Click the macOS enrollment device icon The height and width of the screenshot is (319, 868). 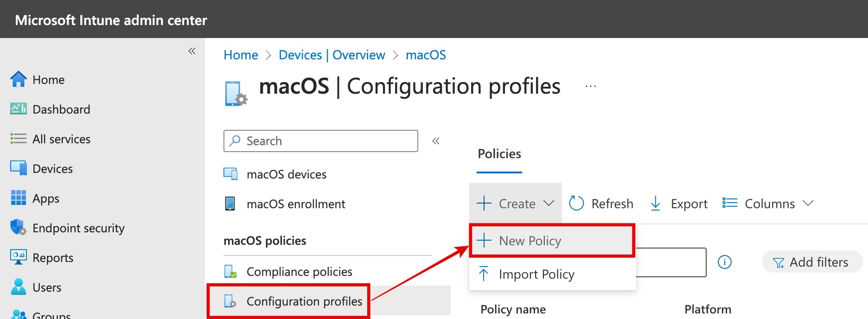[x=230, y=204]
